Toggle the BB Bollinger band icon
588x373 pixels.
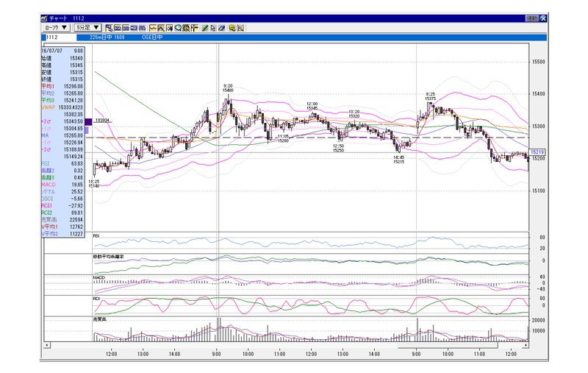point(126,28)
